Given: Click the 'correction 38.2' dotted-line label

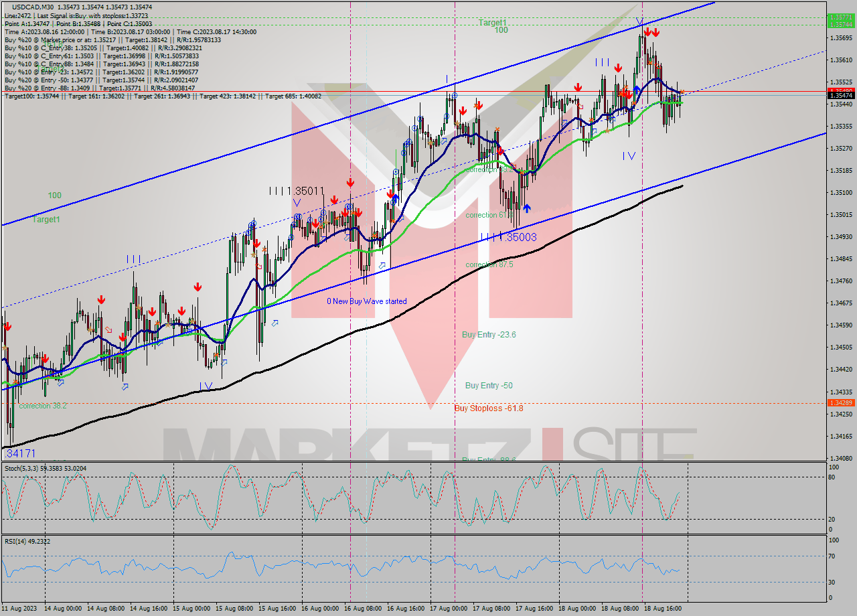Looking at the screenshot, I should coord(42,406).
